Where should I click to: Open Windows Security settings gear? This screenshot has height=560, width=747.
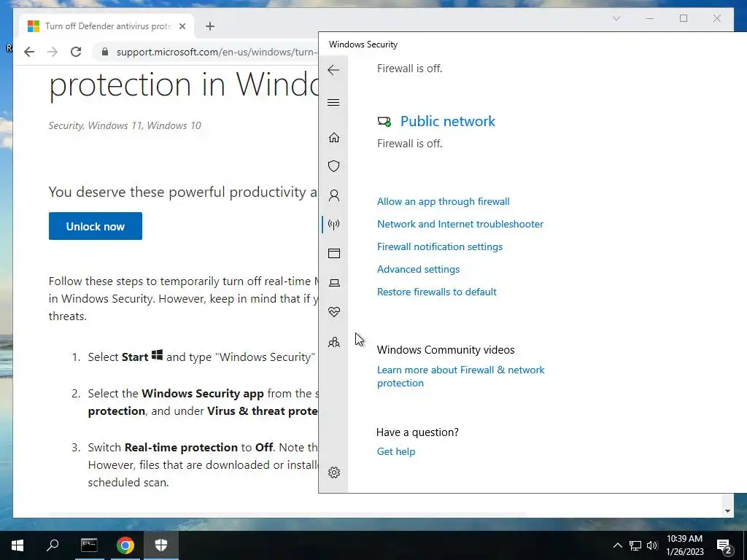pos(334,472)
